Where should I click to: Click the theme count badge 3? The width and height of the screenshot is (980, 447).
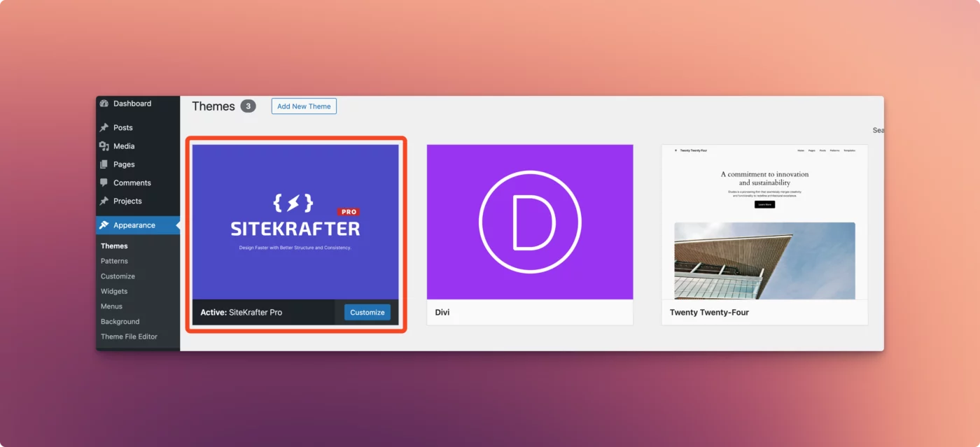[248, 106]
